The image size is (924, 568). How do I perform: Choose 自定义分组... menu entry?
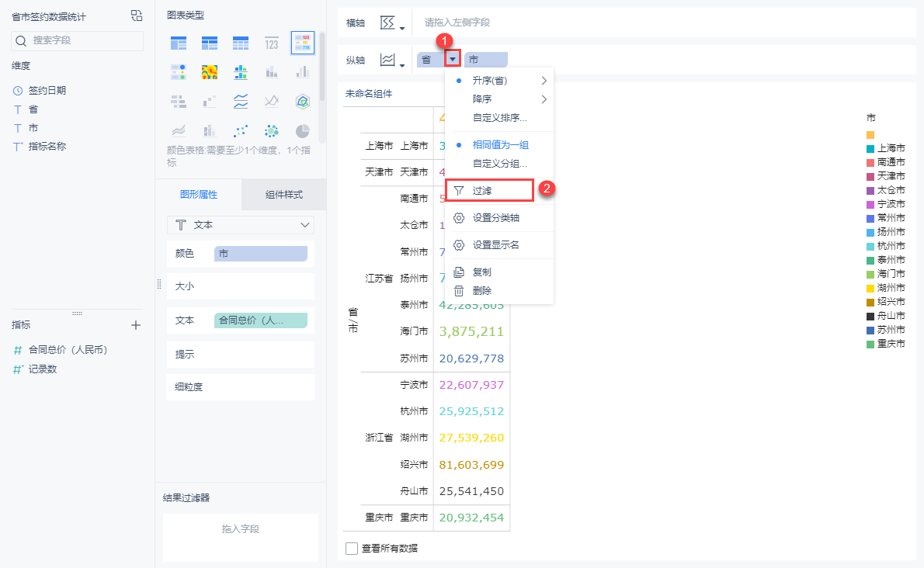(x=500, y=164)
